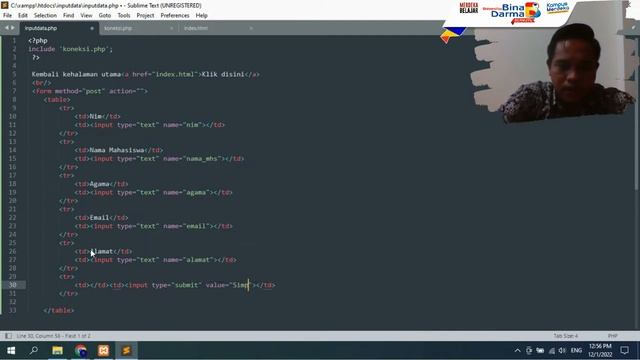Close the koneksi.php tab
This screenshot has height=360, width=640.
pyautogui.click(x=171, y=28)
